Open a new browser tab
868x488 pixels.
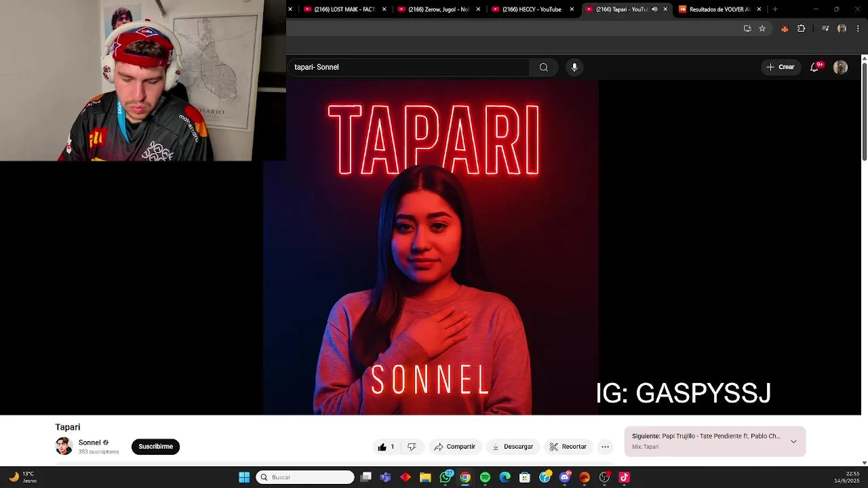(775, 9)
